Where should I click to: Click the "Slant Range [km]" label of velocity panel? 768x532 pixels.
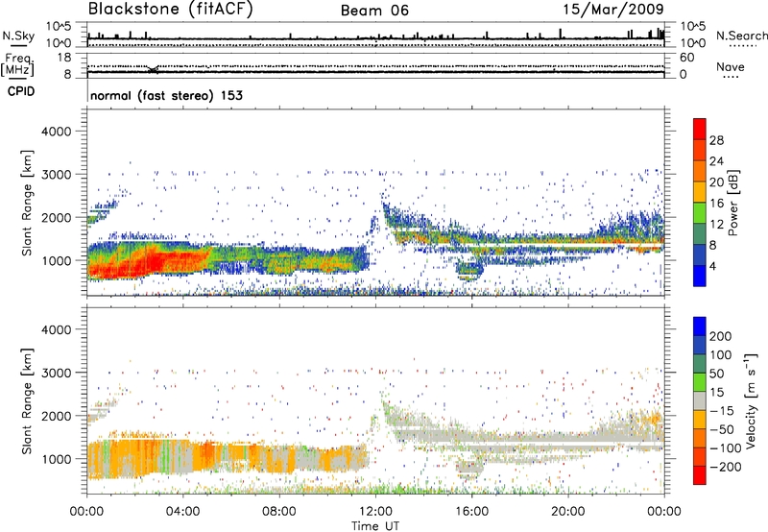tap(27, 401)
